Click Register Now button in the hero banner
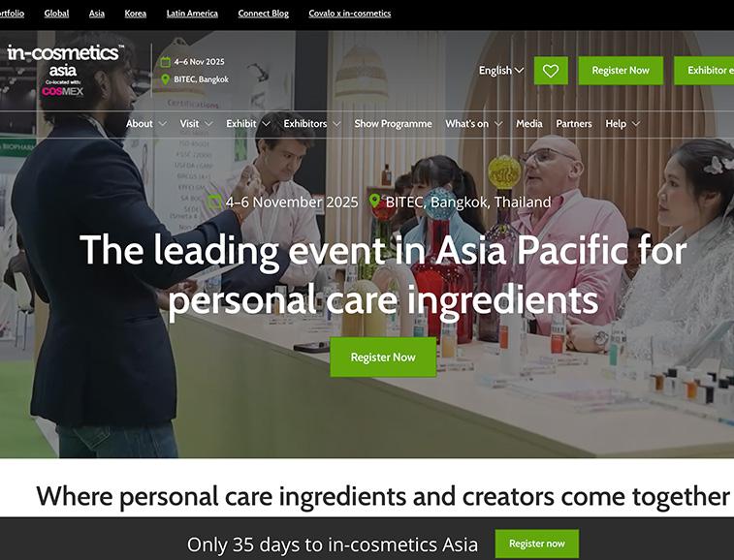This screenshot has width=734, height=560. (383, 357)
